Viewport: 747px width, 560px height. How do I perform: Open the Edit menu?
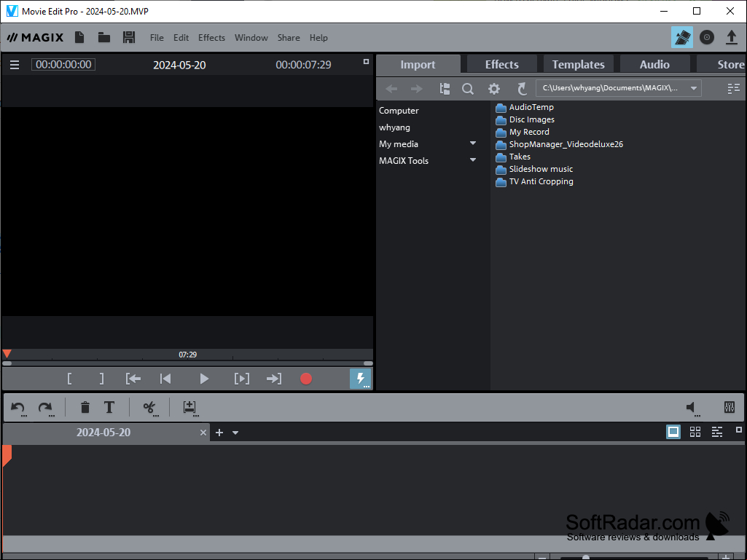[x=181, y=38]
